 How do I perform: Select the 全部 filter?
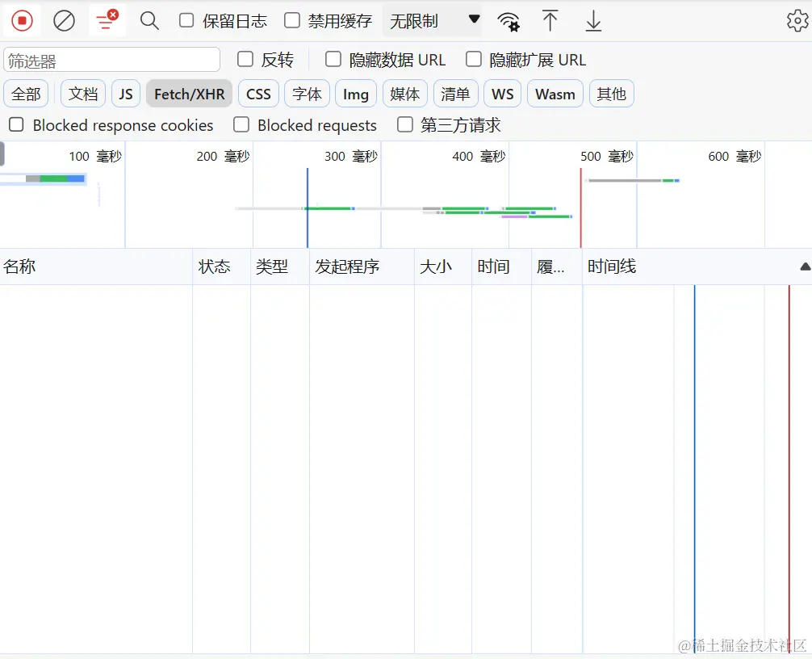(x=26, y=94)
